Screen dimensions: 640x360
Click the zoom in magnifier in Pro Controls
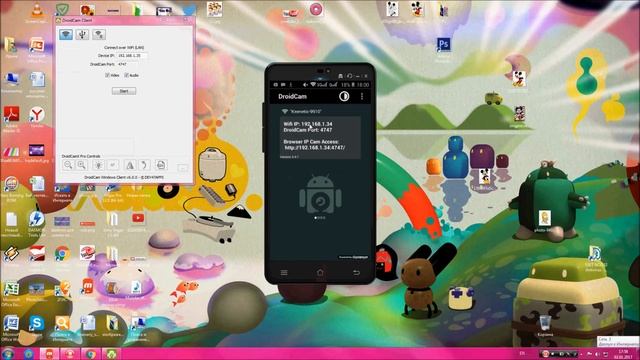click(81, 165)
